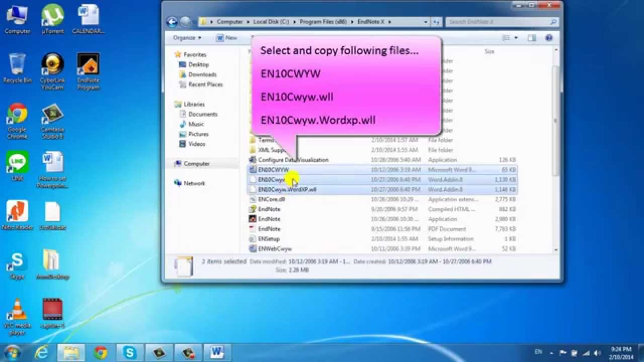Launch Google Chrome from the desktop
Screen dimensions: 644x362
pos(17,121)
